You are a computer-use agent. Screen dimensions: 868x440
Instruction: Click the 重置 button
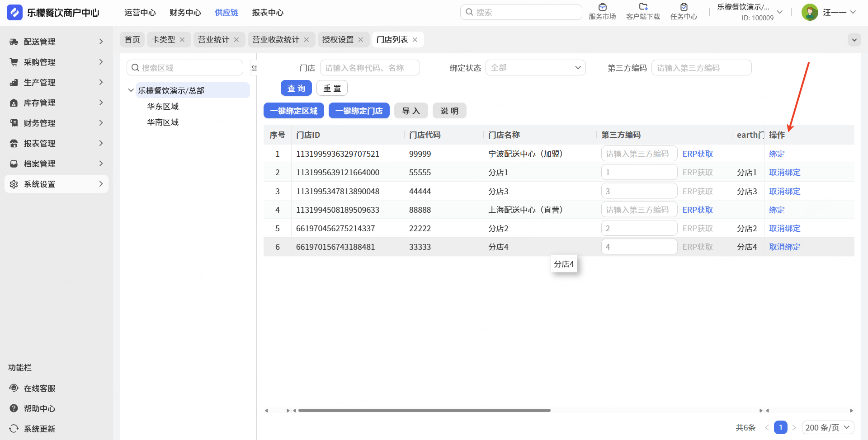332,88
